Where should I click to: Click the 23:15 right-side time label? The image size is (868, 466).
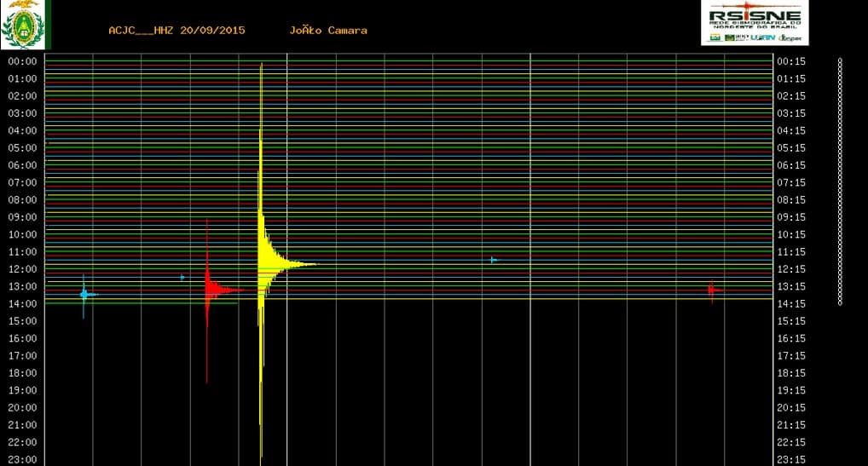pyautogui.click(x=791, y=459)
